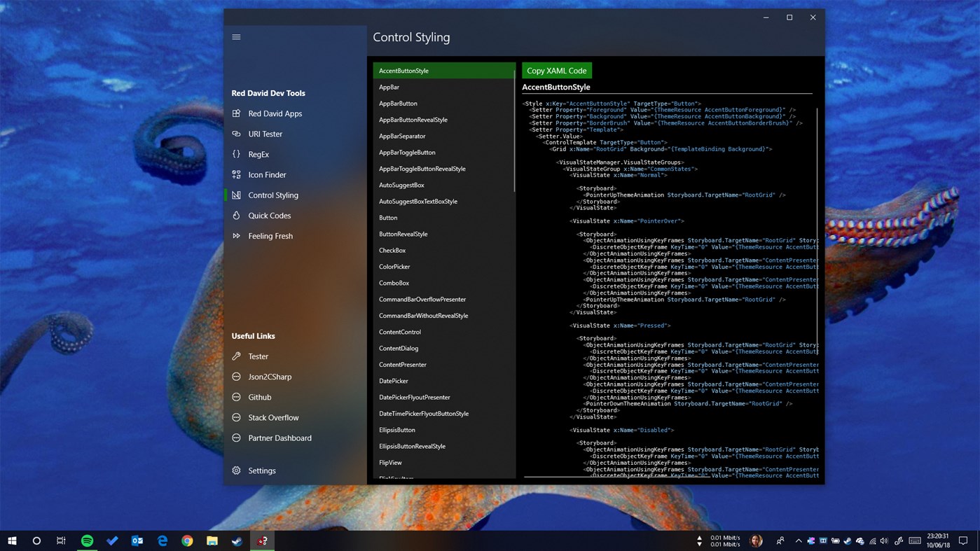The image size is (980, 551).
Task: Open the Windows Start menu
Action: pos(12,540)
